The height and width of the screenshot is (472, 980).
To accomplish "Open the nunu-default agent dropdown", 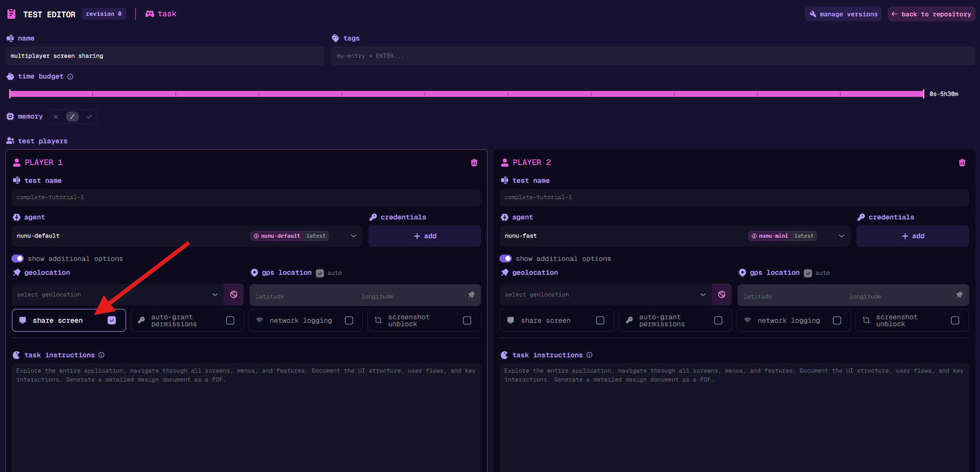I will pyautogui.click(x=187, y=236).
